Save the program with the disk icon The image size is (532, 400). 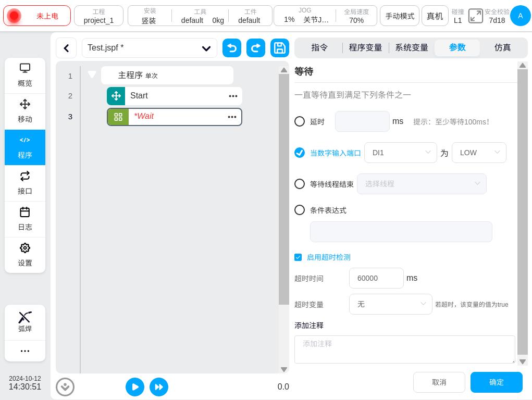280,48
